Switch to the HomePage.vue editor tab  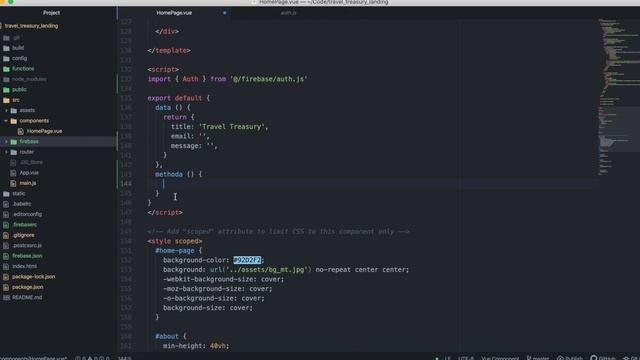pyautogui.click(x=174, y=13)
